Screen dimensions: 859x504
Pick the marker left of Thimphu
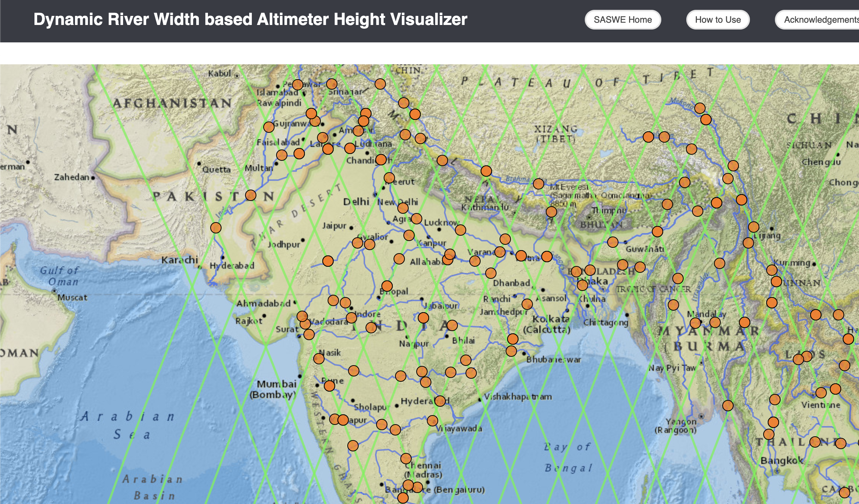point(551,212)
